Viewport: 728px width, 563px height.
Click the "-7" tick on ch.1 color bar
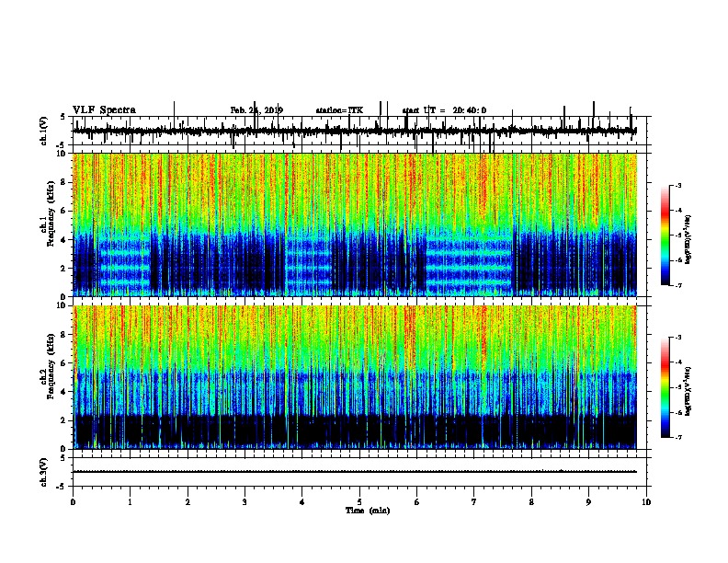[x=677, y=285]
